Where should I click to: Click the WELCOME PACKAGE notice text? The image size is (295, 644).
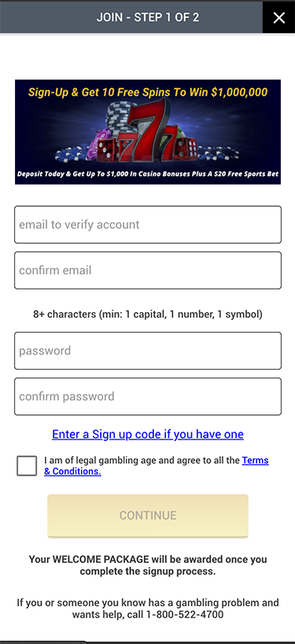click(x=148, y=565)
